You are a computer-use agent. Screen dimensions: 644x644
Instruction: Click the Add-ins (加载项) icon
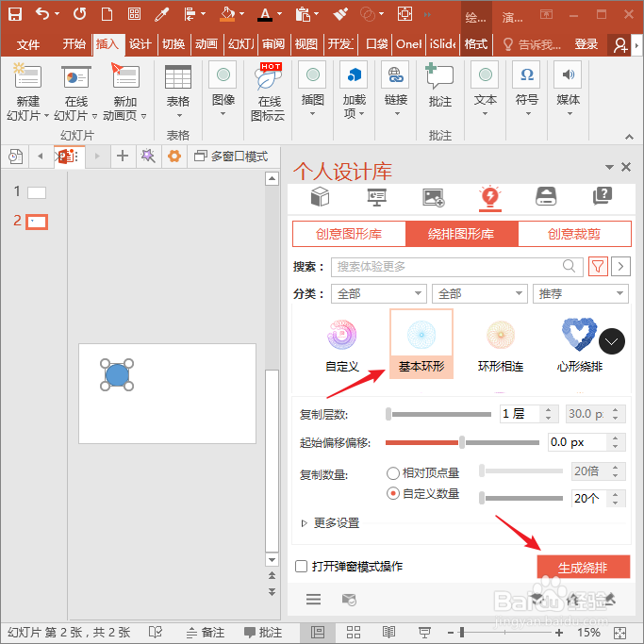(354, 74)
